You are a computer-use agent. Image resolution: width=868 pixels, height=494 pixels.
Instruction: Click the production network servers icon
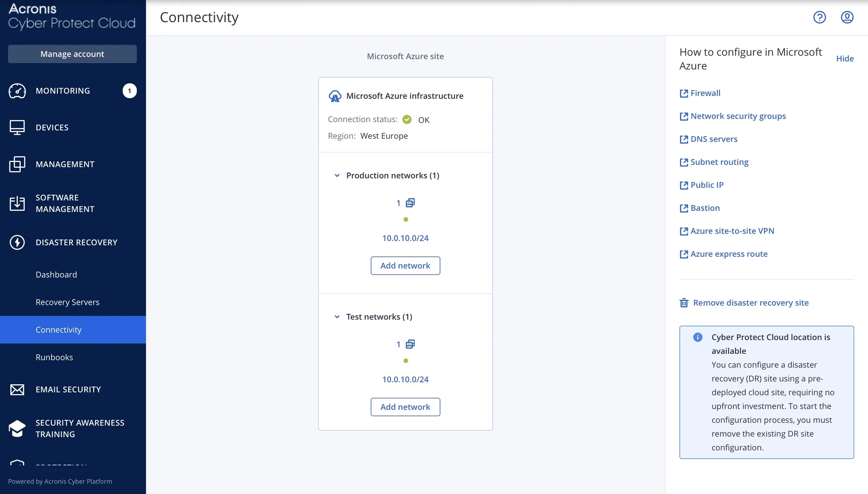click(x=410, y=203)
